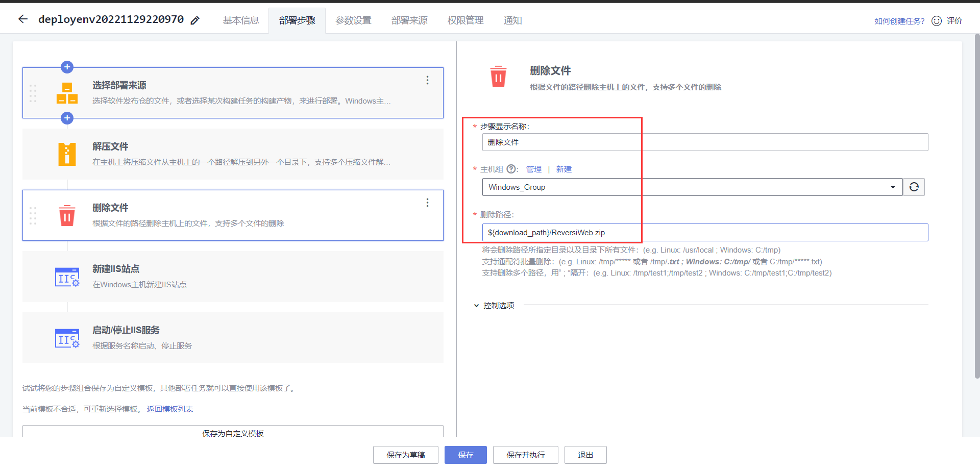Click 保存为自定义模板 at the bottom
Image resolution: width=980 pixels, height=473 pixels.
click(233, 433)
